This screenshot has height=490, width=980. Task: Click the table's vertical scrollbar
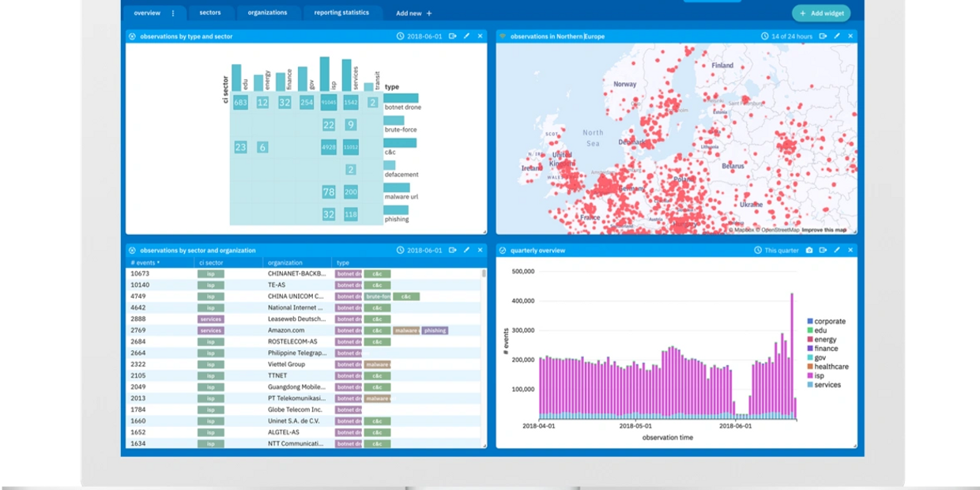tap(484, 358)
